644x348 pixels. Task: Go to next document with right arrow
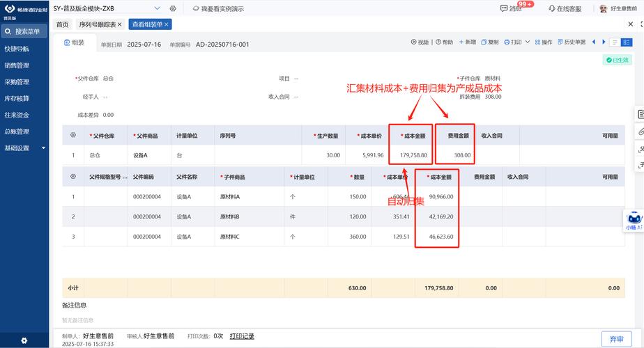click(x=604, y=42)
